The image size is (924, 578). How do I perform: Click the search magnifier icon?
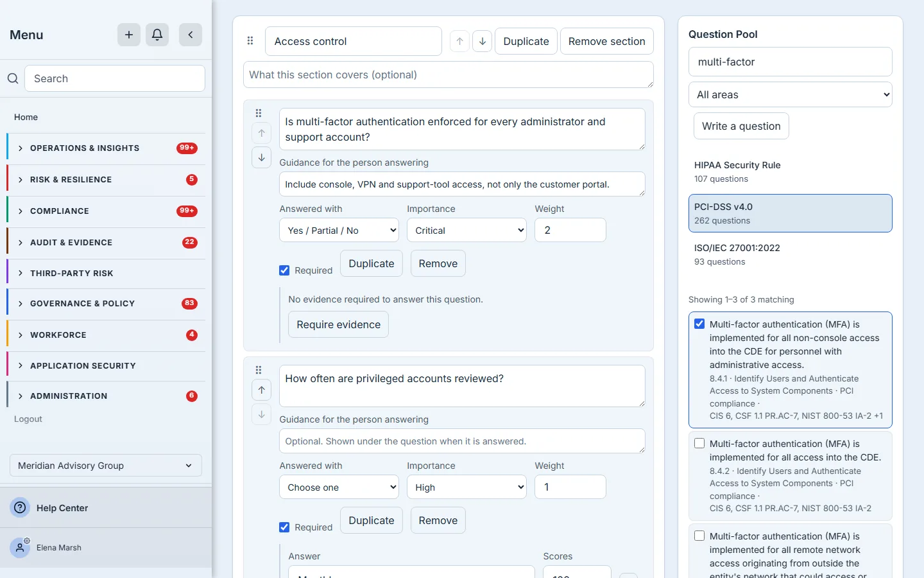[x=13, y=78]
